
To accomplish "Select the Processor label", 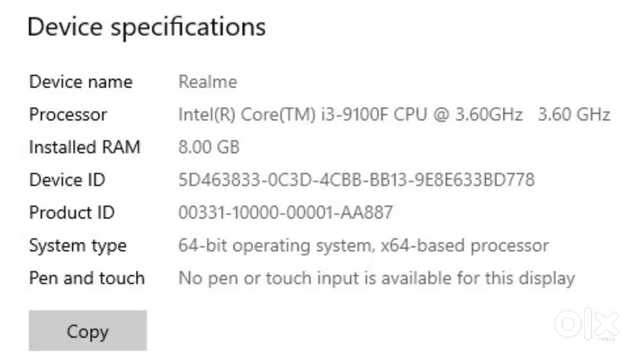I will point(68,115).
